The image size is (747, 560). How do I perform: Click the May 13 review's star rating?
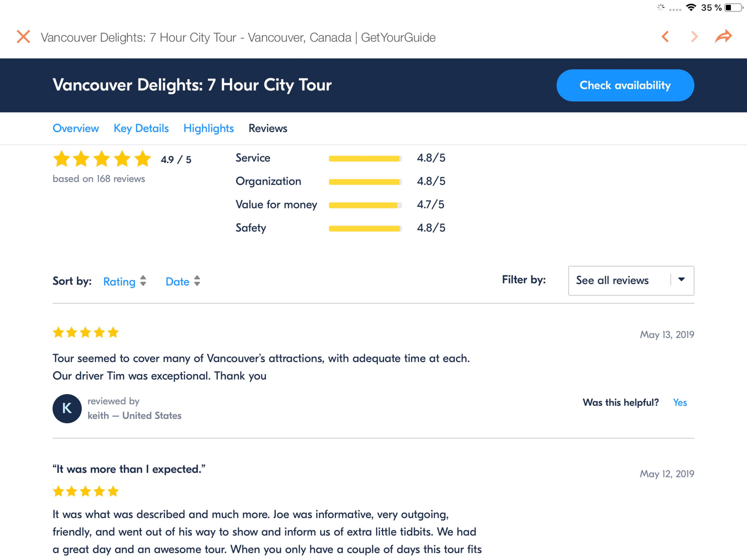[x=86, y=332]
